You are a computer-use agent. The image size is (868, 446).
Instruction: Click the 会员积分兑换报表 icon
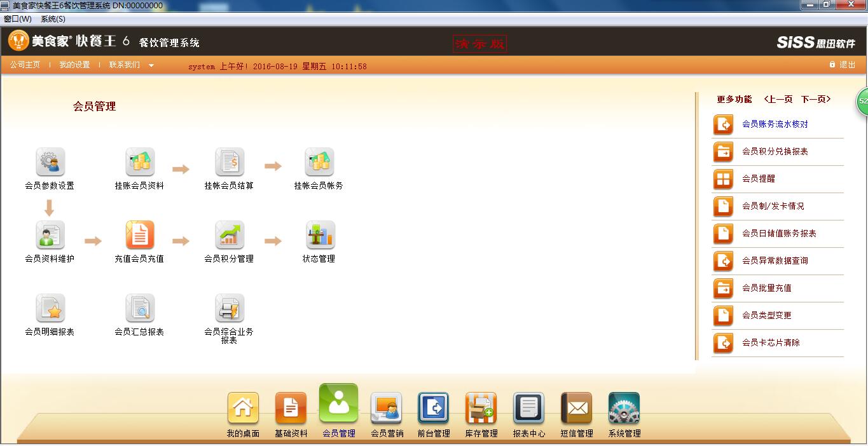click(x=724, y=152)
